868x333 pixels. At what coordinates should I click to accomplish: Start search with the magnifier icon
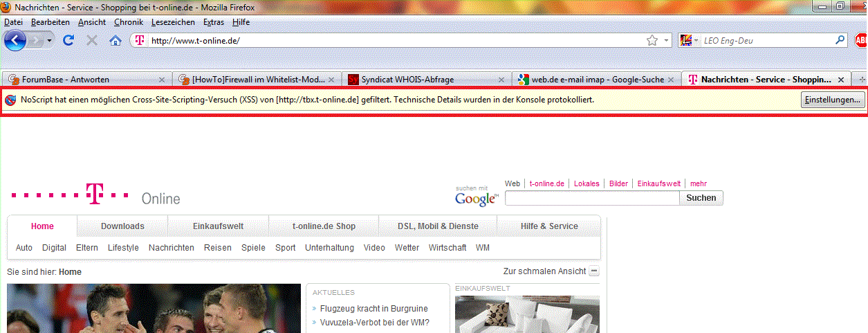coord(840,40)
